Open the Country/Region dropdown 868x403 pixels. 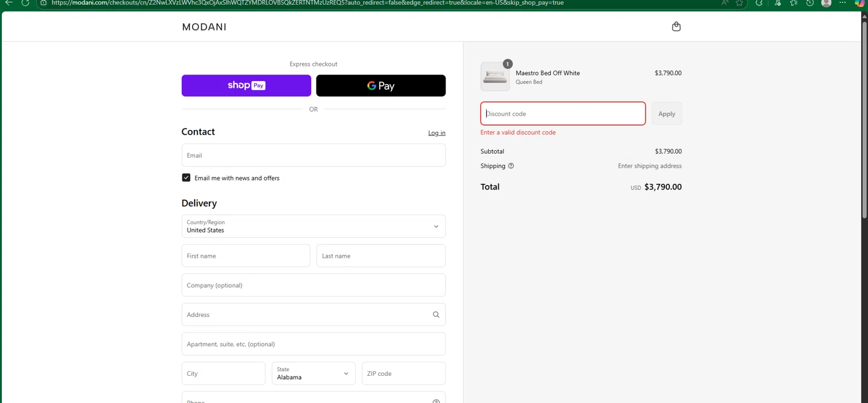[314, 226]
